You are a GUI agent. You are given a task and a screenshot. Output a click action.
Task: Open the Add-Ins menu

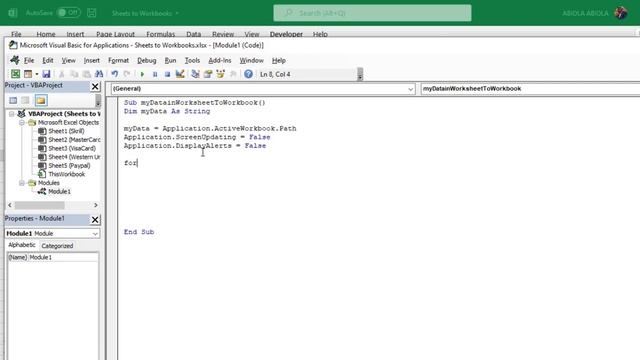click(220, 60)
